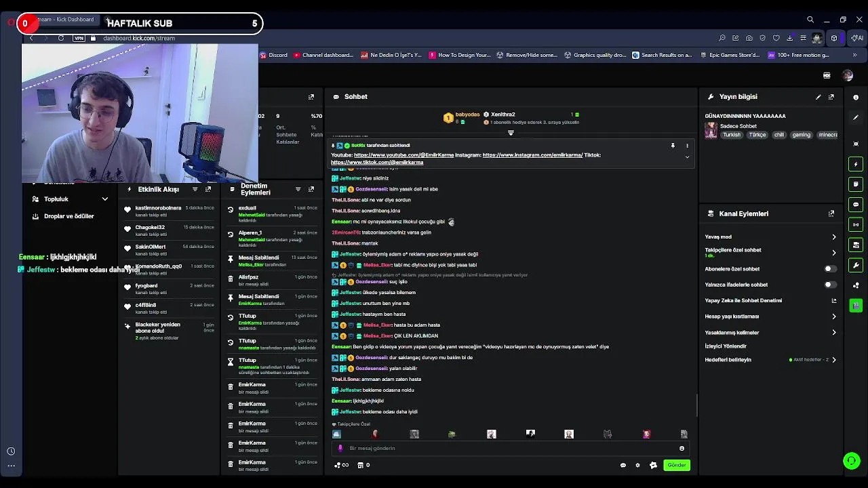Screen dimensions: 868x488
Task: Open the emoji picker in message box
Action: 682,448
